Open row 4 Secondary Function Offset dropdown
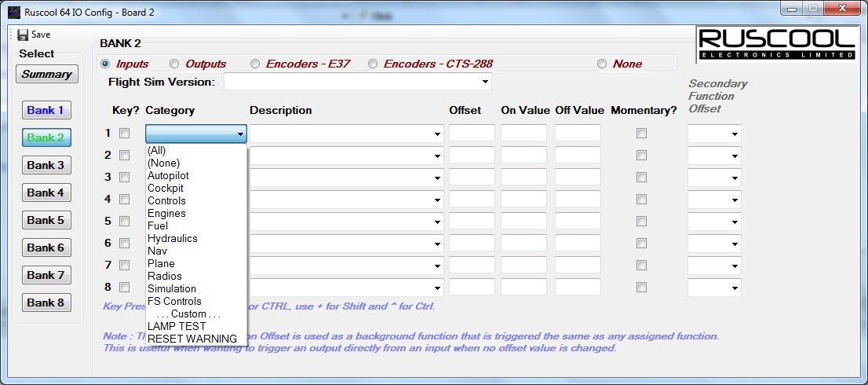This screenshot has height=385, width=868. click(x=735, y=200)
